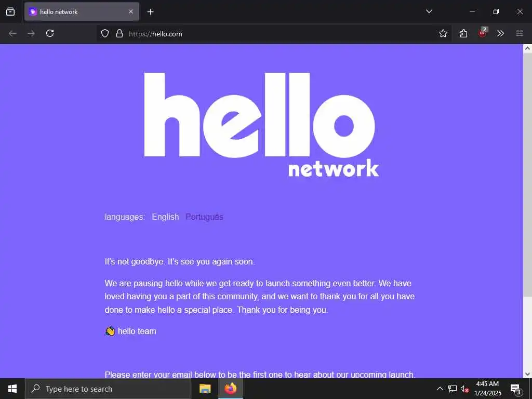The height and width of the screenshot is (399, 532).
Task: View site security padlock details
Action: pyautogui.click(x=119, y=33)
